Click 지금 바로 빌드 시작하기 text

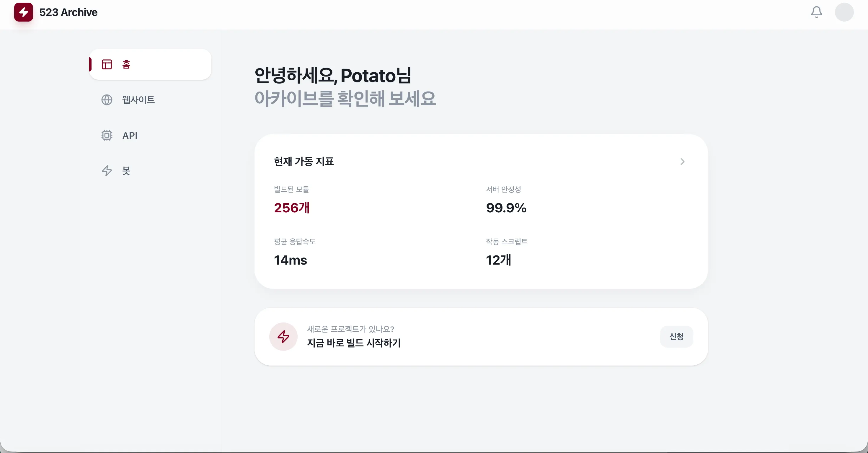coord(354,343)
